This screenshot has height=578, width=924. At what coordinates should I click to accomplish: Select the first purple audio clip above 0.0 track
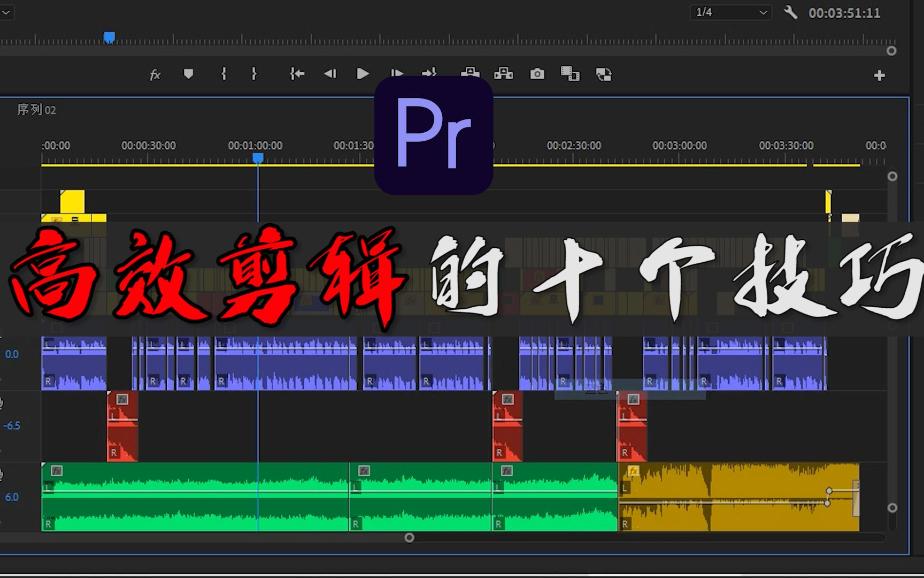pyautogui.click(x=74, y=363)
